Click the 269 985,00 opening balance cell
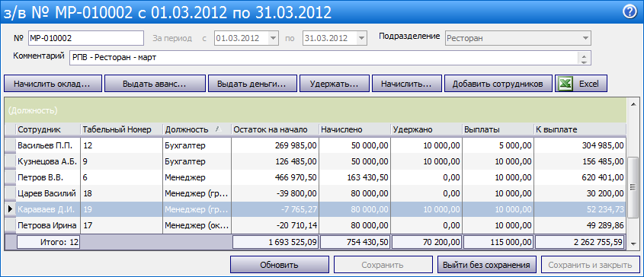Screen dimensions: 644x277 coord(275,145)
